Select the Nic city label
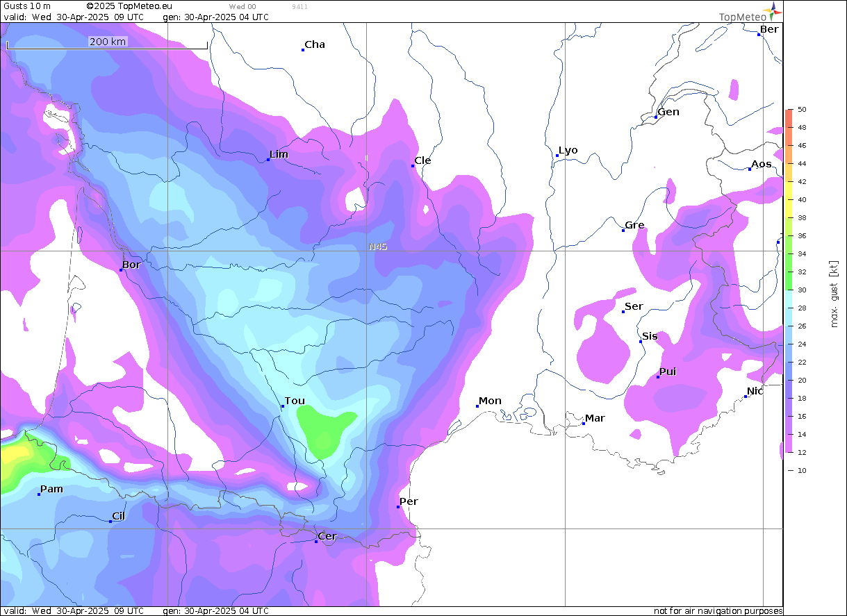 (755, 391)
